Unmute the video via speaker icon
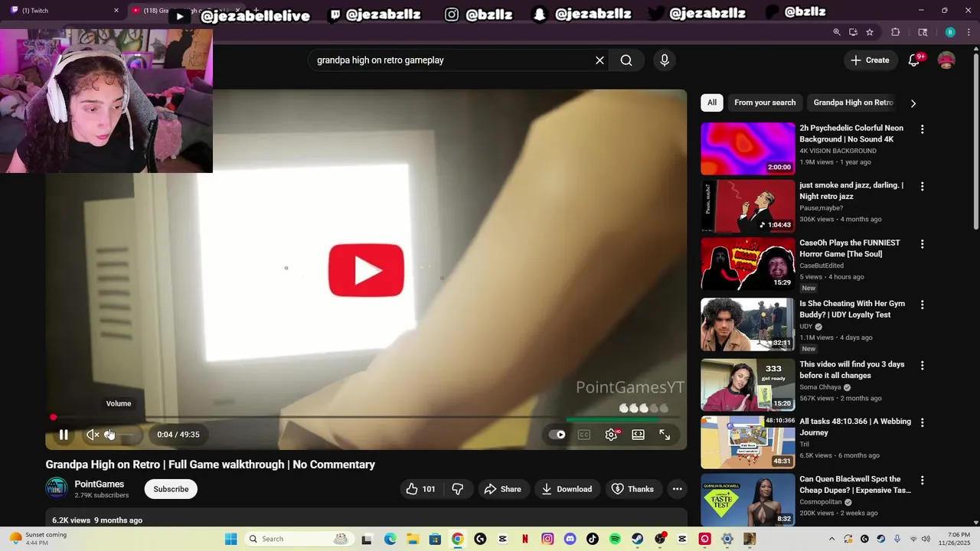Screen dimensions: 980x551 click(93, 435)
